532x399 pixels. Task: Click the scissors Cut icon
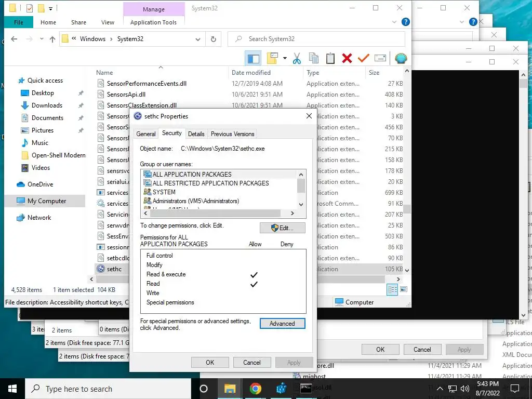(297, 58)
